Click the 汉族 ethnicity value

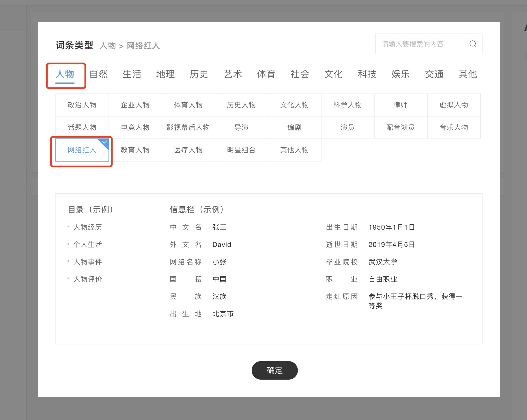(219, 297)
